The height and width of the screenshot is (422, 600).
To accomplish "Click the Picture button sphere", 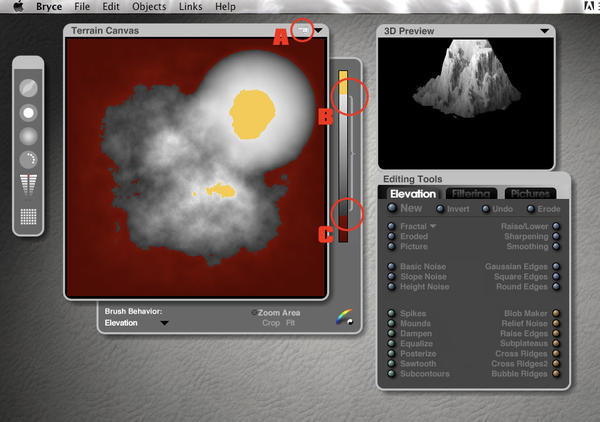I will [x=391, y=246].
